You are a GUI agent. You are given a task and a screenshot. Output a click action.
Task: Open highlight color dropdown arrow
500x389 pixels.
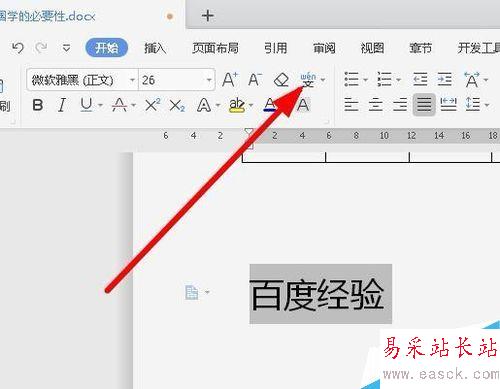pyautogui.click(x=251, y=105)
